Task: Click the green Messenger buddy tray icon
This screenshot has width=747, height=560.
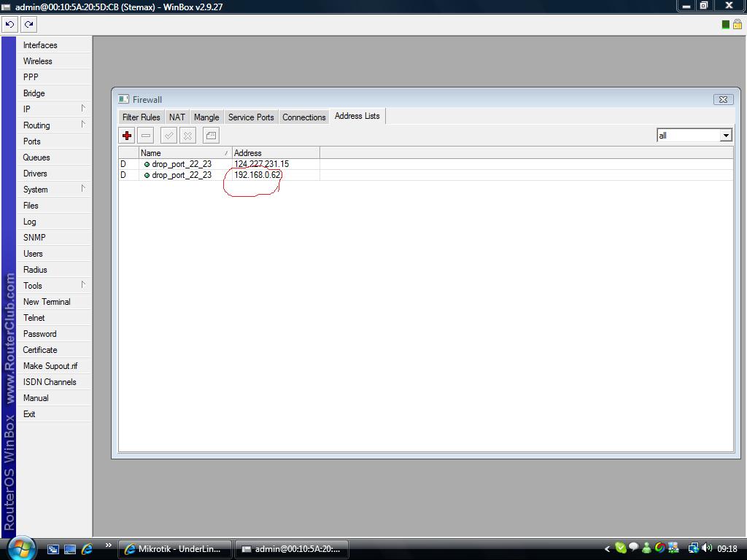Action: tap(646, 548)
